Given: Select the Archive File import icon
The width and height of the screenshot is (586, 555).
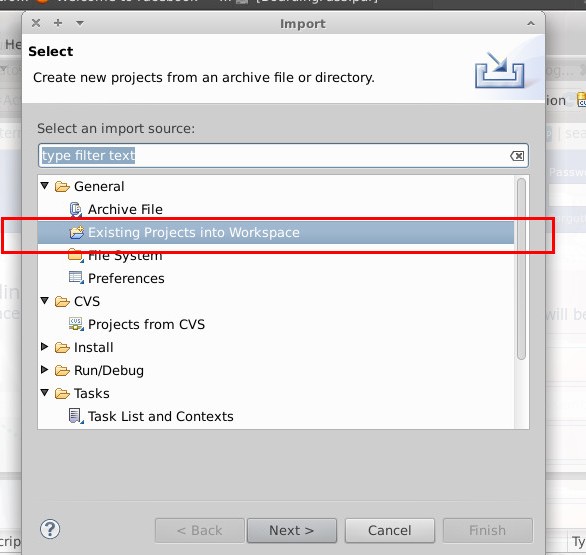Looking at the screenshot, I should [76, 210].
